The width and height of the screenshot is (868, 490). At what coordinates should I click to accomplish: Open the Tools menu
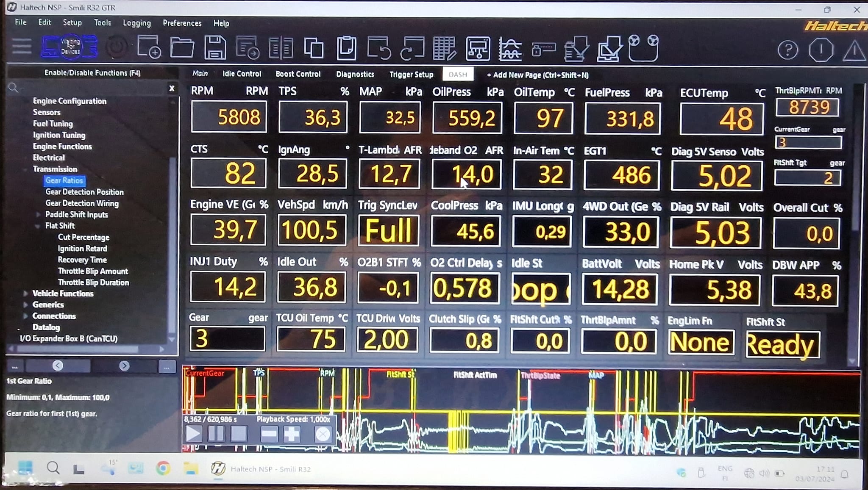[102, 22]
